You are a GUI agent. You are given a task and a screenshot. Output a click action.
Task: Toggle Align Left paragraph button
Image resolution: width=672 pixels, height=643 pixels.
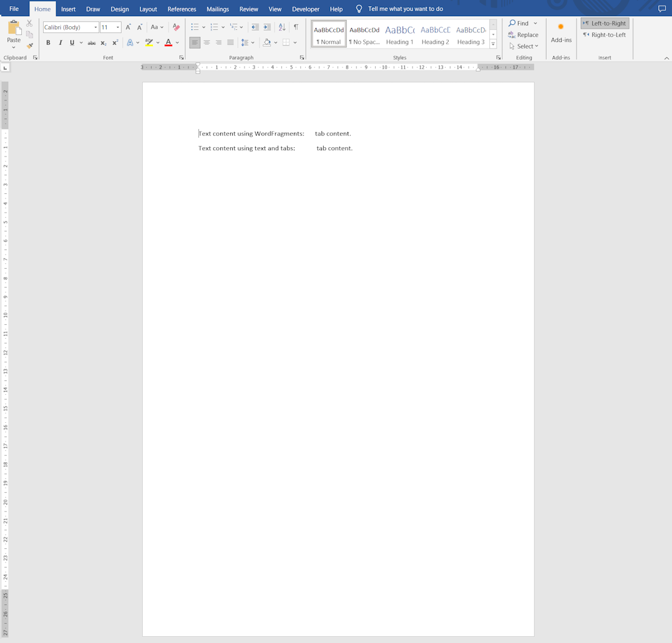point(195,42)
